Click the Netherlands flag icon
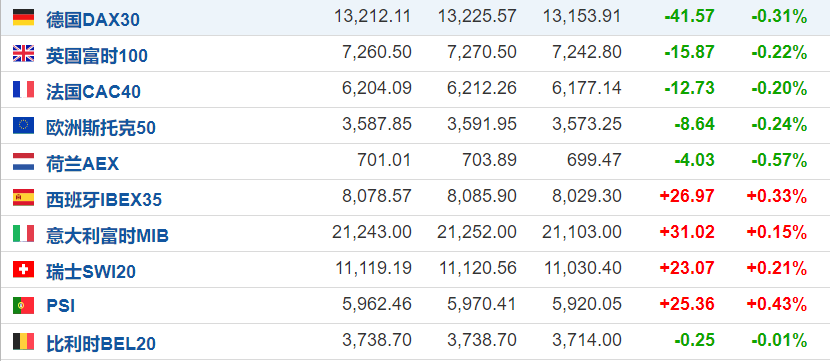 click(x=24, y=161)
